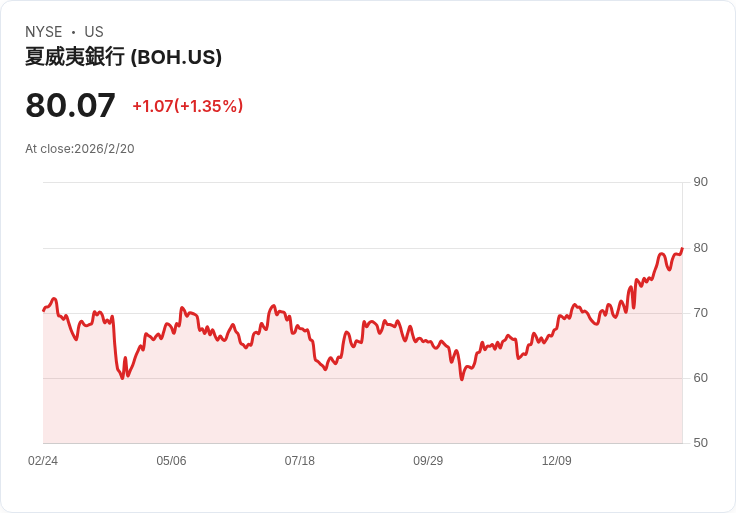
Task: Click the 50 price axis label
Action: click(x=700, y=443)
